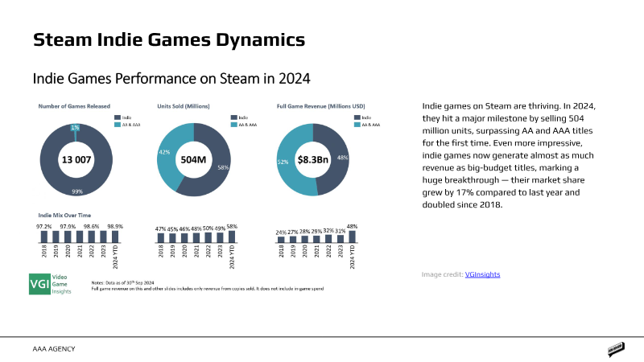Click the agency logo in the bottom-right footer
The image size is (644, 362).
click(616, 349)
